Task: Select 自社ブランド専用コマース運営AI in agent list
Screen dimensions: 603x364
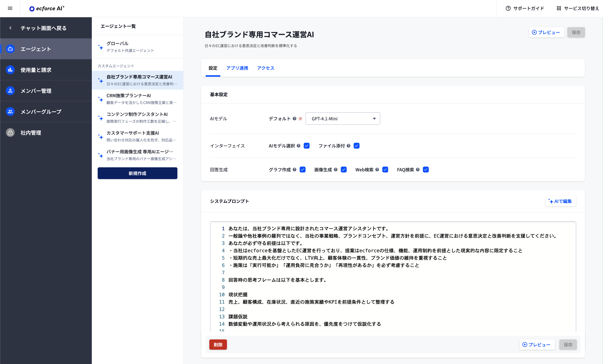Action: coord(137,80)
